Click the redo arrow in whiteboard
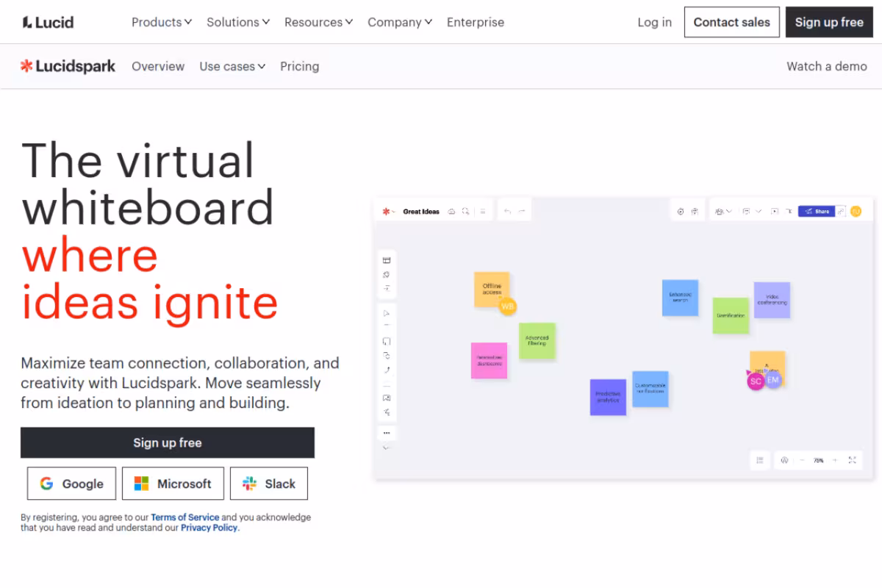 tap(522, 212)
